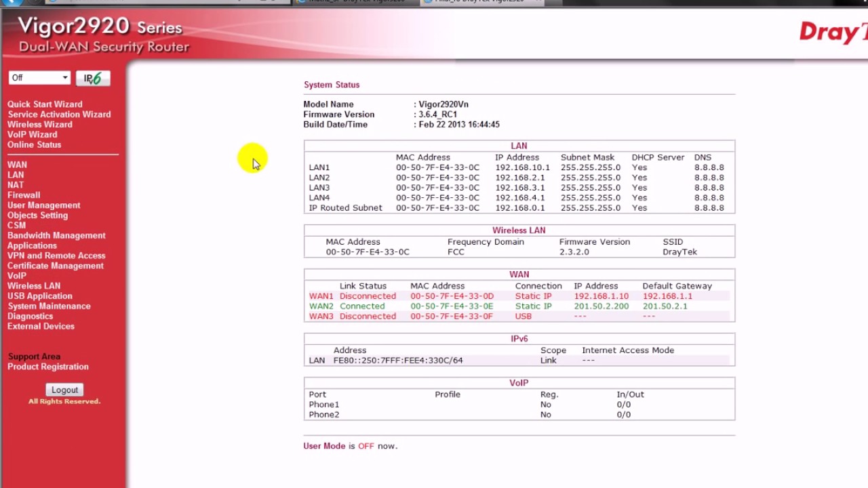Select firmware version 3.6.4_RC1 text

point(438,115)
